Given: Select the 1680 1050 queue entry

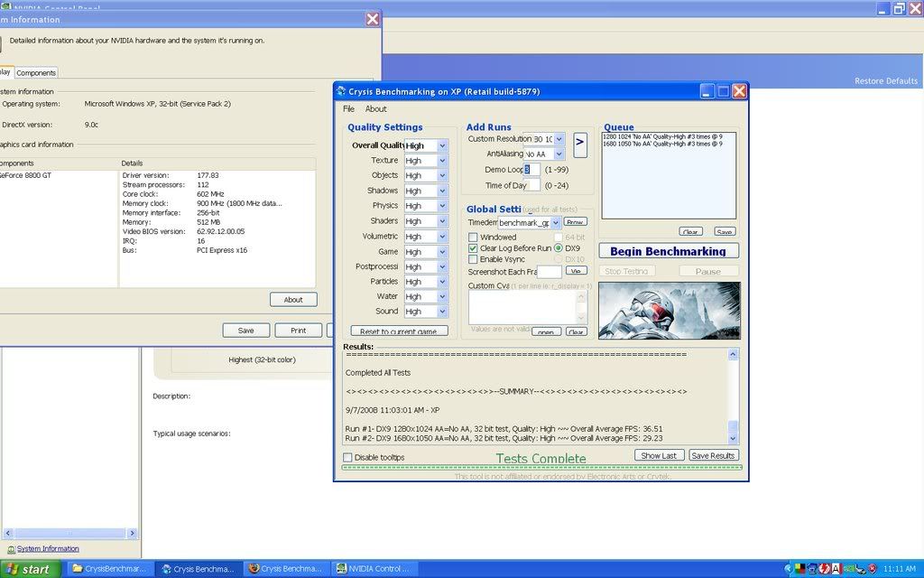Looking at the screenshot, I should (662, 144).
